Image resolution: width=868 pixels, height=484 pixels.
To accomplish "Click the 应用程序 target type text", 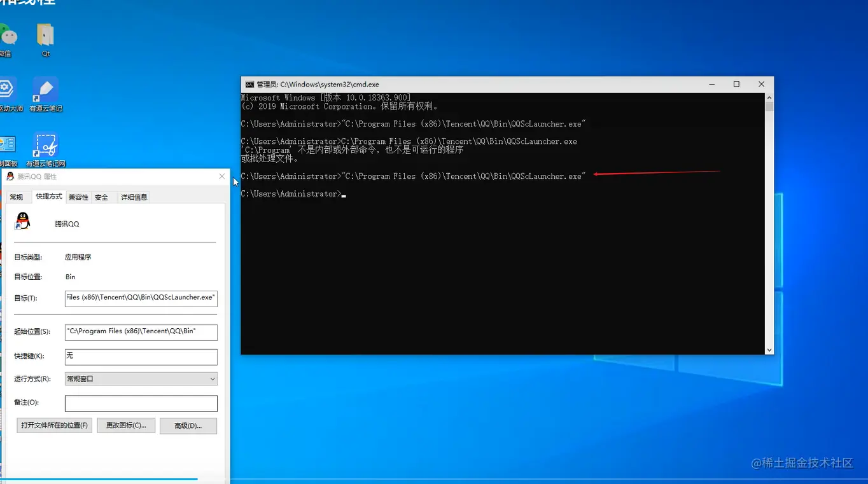I will click(x=78, y=258).
